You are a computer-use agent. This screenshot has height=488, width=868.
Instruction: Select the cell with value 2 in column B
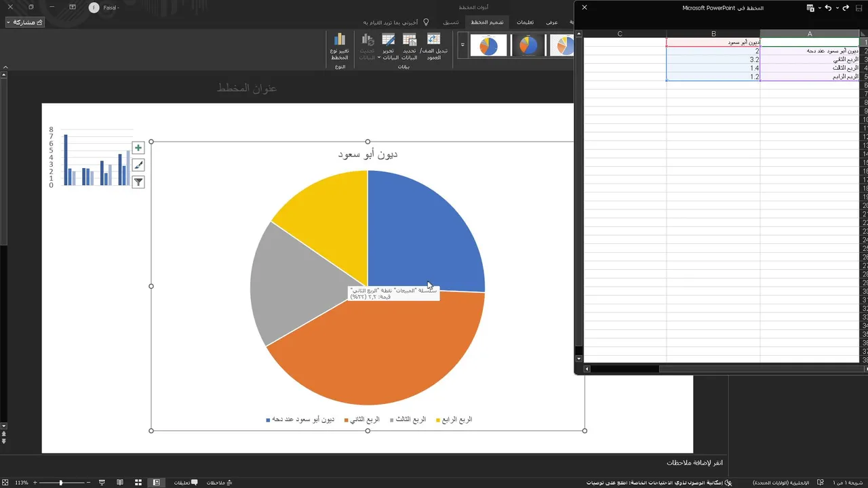pos(713,51)
